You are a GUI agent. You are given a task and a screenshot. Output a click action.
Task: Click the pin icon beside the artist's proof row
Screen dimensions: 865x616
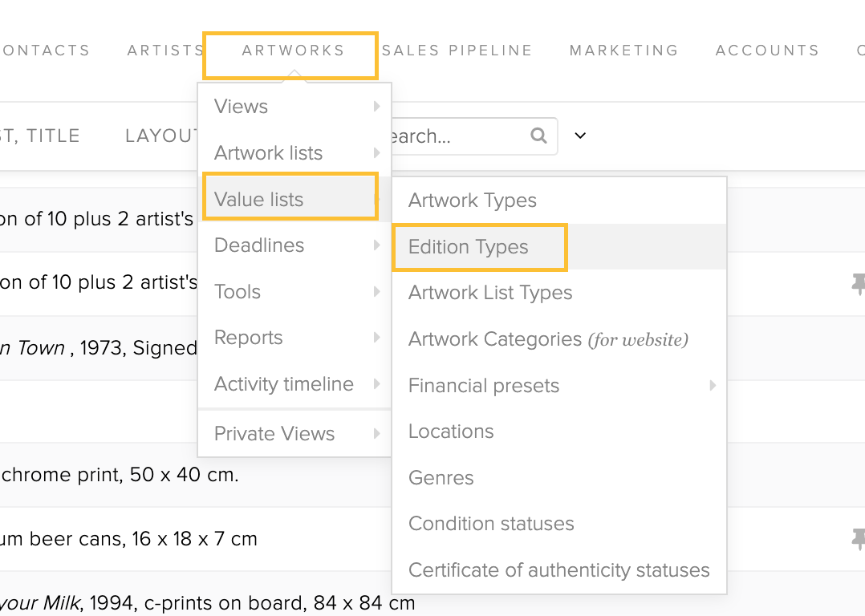pyautogui.click(x=859, y=284)
